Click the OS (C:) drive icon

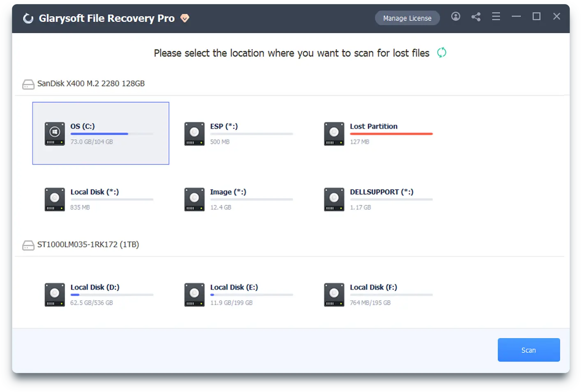point(55,133)
